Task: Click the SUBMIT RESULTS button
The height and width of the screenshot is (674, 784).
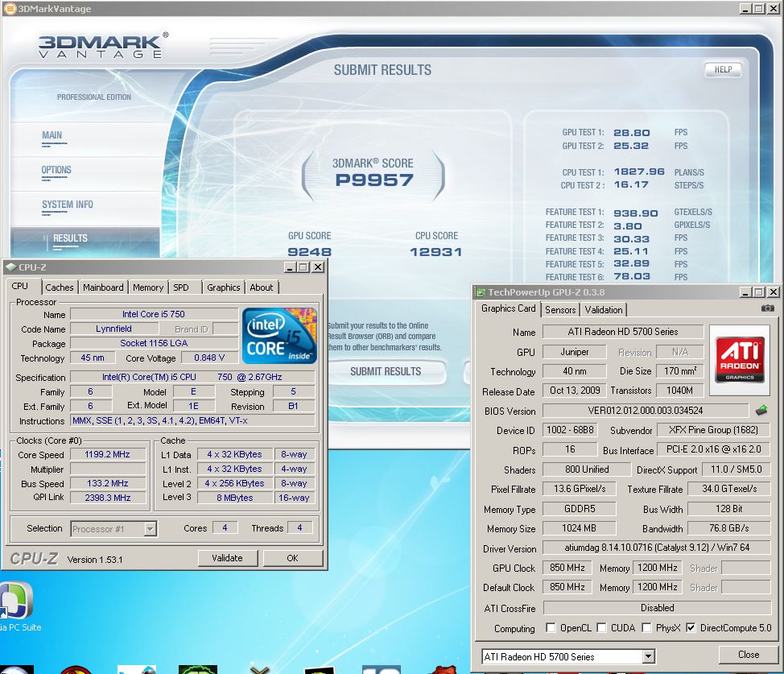Action: coord(386,372)
